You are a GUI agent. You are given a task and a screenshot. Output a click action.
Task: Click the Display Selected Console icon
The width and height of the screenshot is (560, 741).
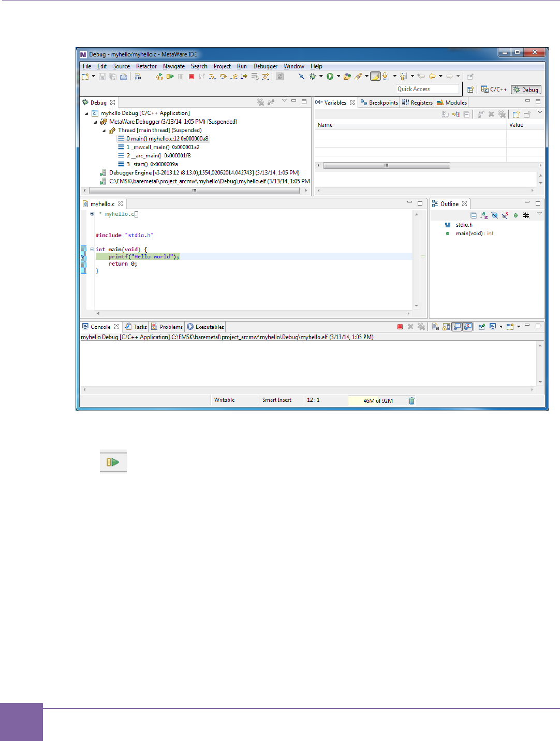pyautogui.click(x=493, y=327)
